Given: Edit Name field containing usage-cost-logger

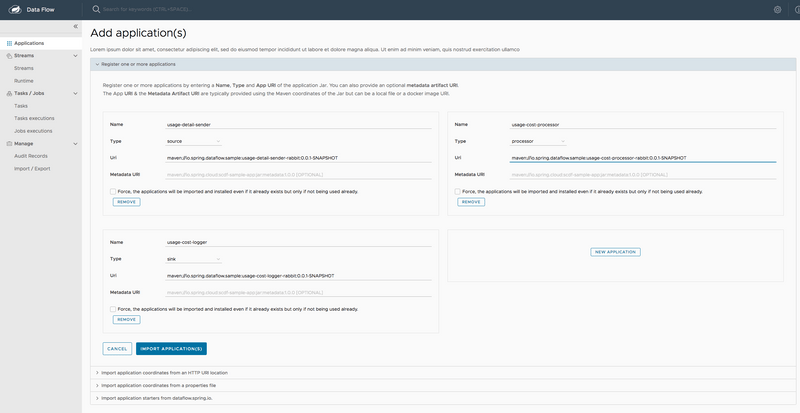Looking at the screenshot, I should pos(298,242).
